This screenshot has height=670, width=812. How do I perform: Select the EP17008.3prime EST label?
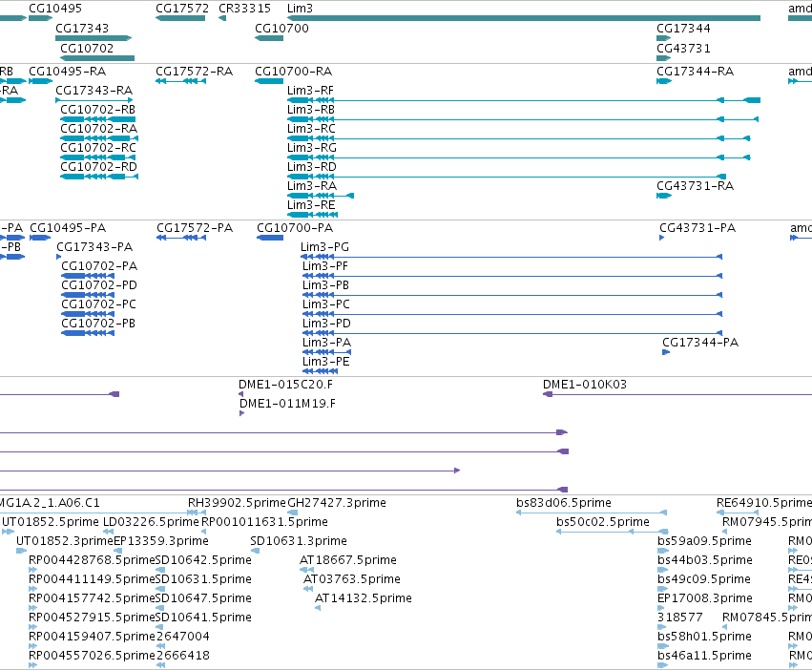pyautogui.click(x=705, y=598)
